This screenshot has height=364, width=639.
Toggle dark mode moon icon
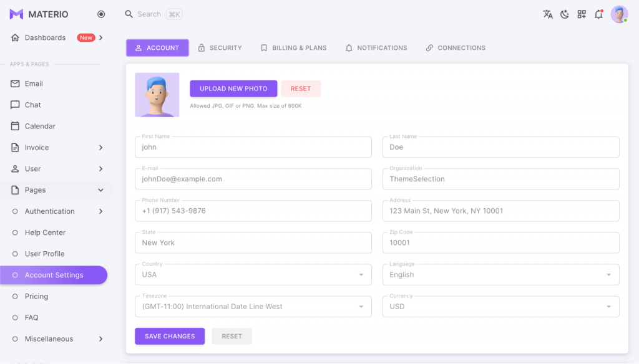(564, 14)
